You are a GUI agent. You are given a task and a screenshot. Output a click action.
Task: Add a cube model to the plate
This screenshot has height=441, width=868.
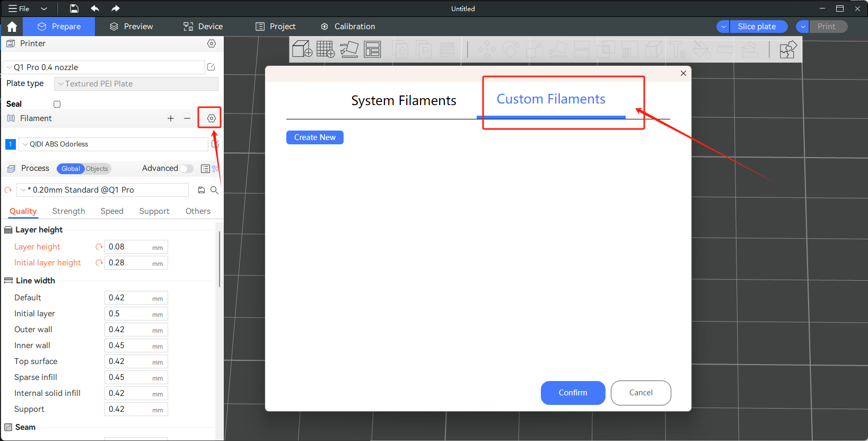pos(302,49)
